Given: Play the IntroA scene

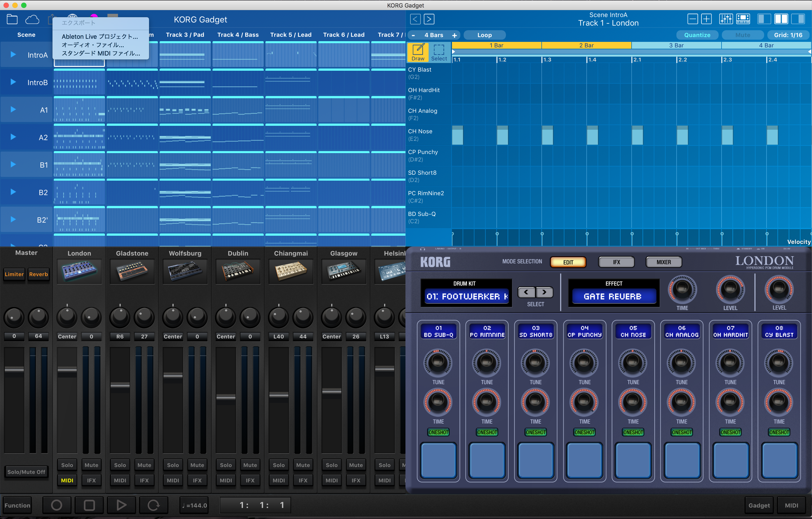Looking at the screenshot, I should click(13, 55).
